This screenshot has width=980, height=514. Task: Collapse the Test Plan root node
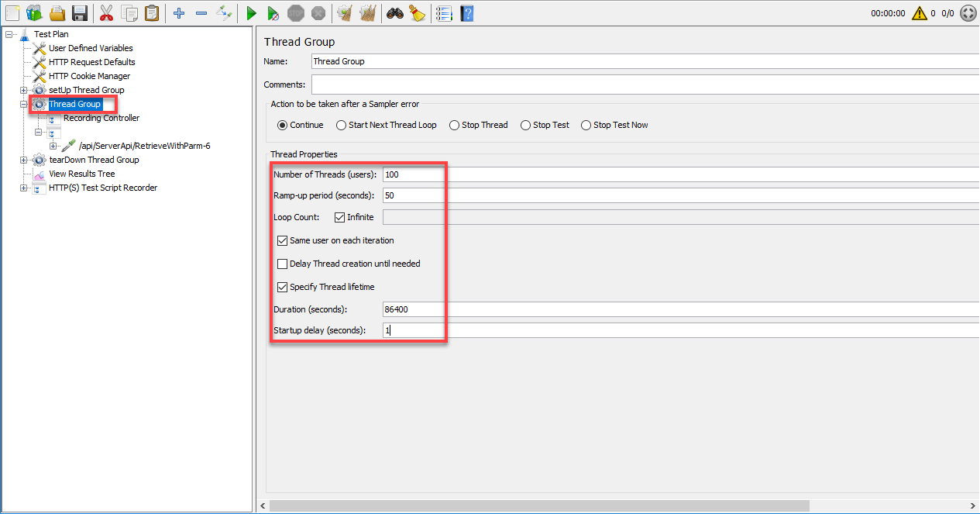[x=9, y=34]
